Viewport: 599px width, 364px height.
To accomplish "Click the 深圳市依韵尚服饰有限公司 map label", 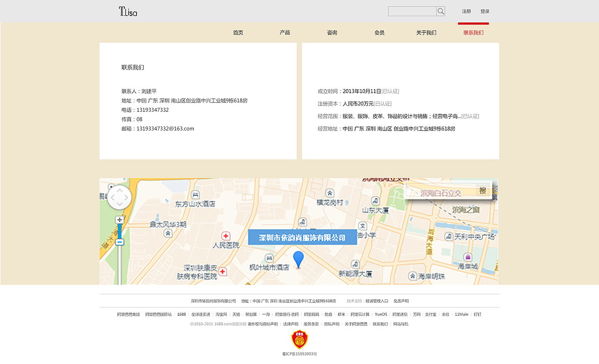I will pos(302,237).
